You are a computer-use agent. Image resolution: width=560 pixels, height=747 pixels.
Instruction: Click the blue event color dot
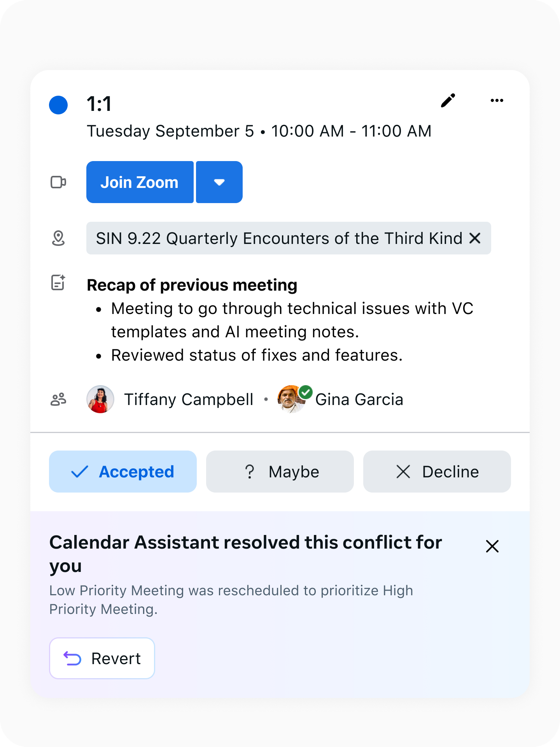58,104
